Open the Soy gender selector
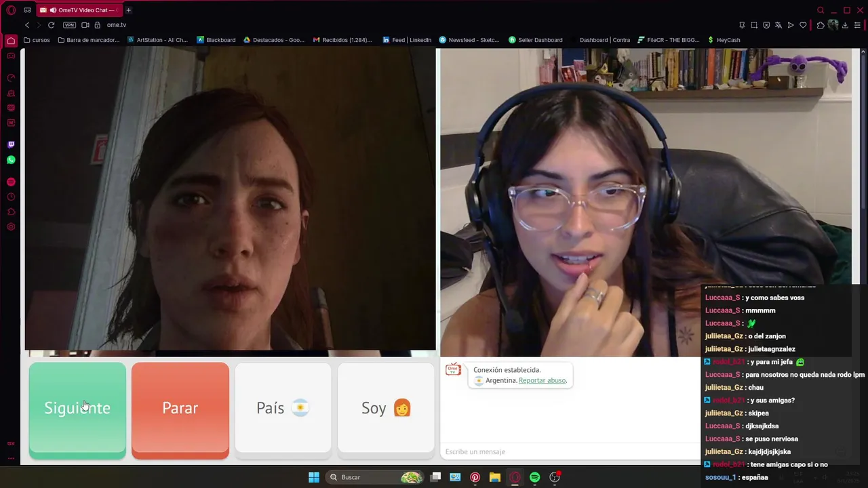The height and width of the screenshot is (488, 868). (x=386, y=408)
